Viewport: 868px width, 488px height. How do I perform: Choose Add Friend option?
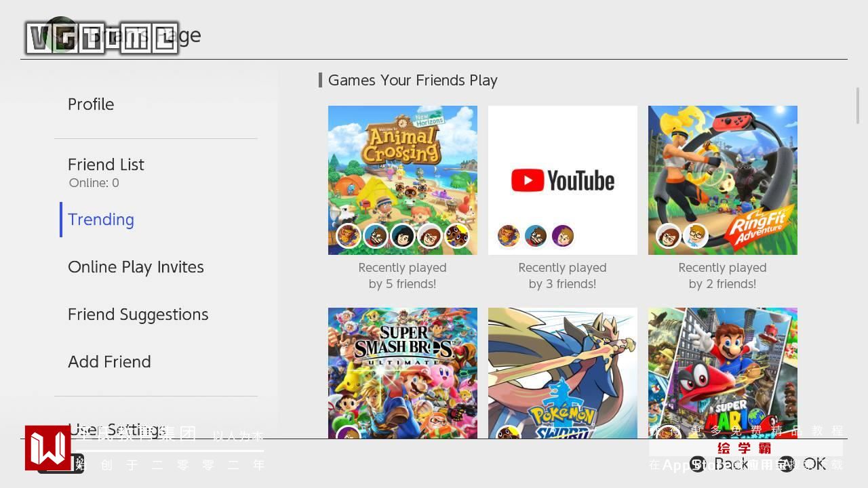point(109,362)
